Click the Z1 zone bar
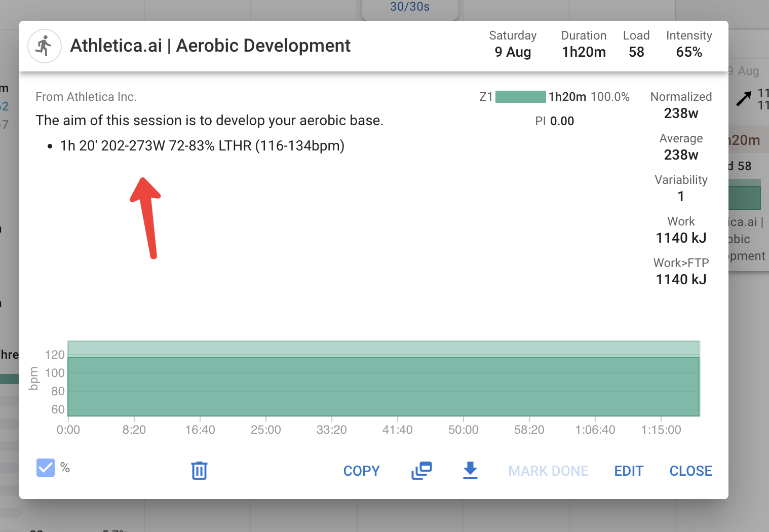Image resolution: width=769 pixels, height=532 pixels. tap(520, 97)
